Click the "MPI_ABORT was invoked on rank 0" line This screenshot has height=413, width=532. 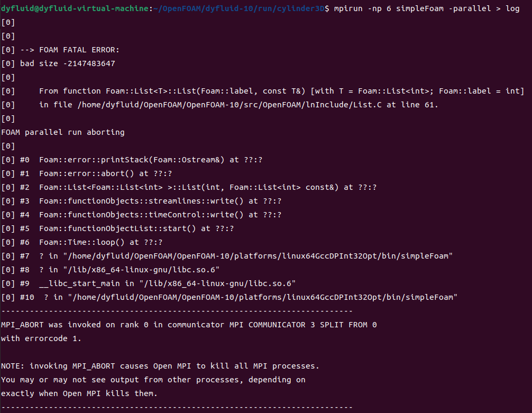pyautogui.click(x=189, y=325)
